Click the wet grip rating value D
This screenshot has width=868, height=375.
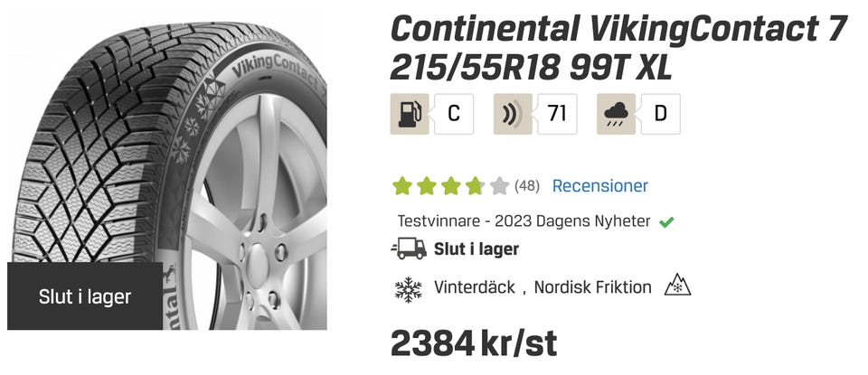660,114
